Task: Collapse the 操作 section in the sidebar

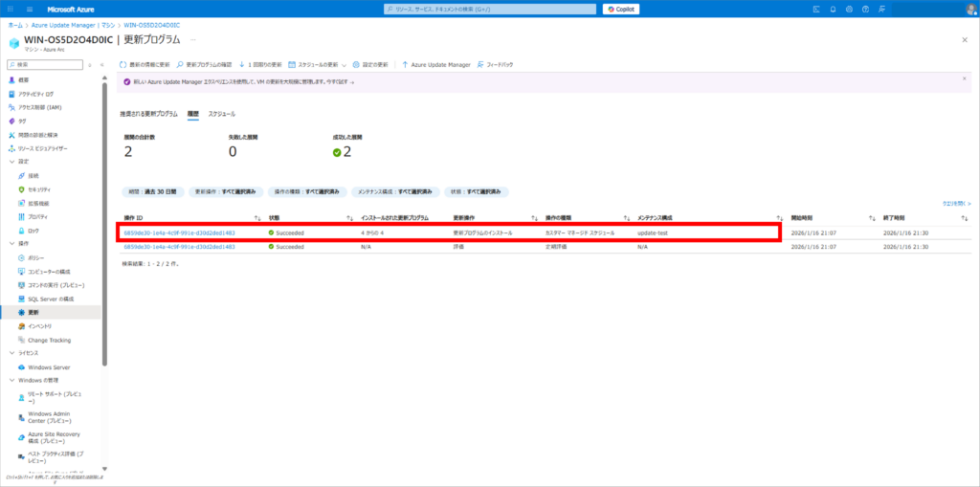Action: (x=11, y=244)
